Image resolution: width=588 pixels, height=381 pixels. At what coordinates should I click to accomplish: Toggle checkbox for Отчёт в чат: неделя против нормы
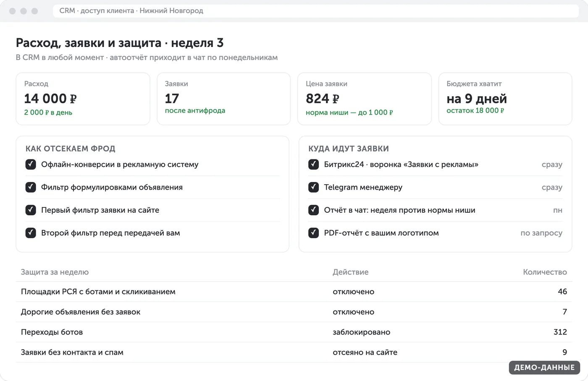pos(313,209)
